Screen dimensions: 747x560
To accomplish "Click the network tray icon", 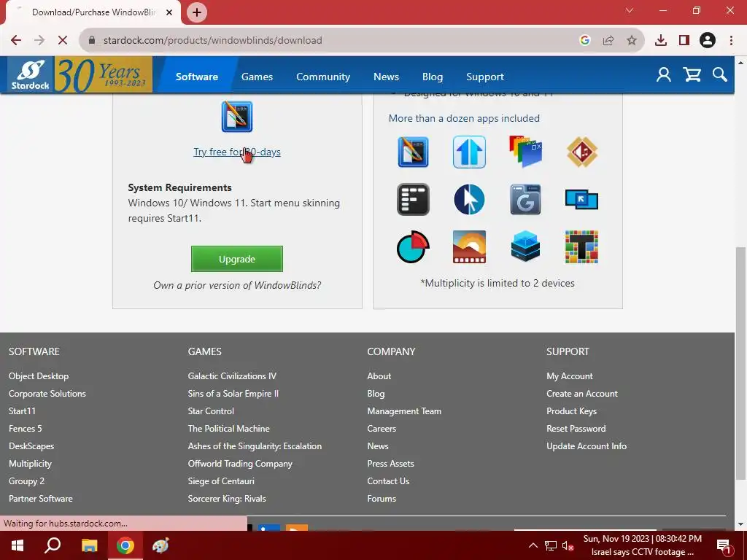I will click(x=550, y=545).
